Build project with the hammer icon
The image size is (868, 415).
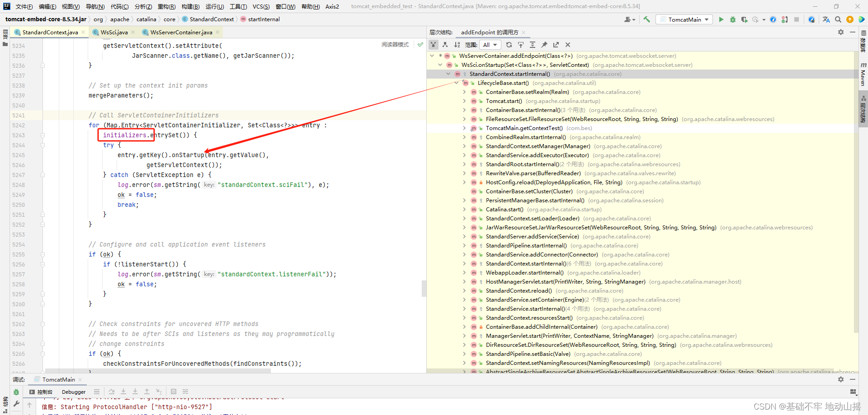coord(646,19)
